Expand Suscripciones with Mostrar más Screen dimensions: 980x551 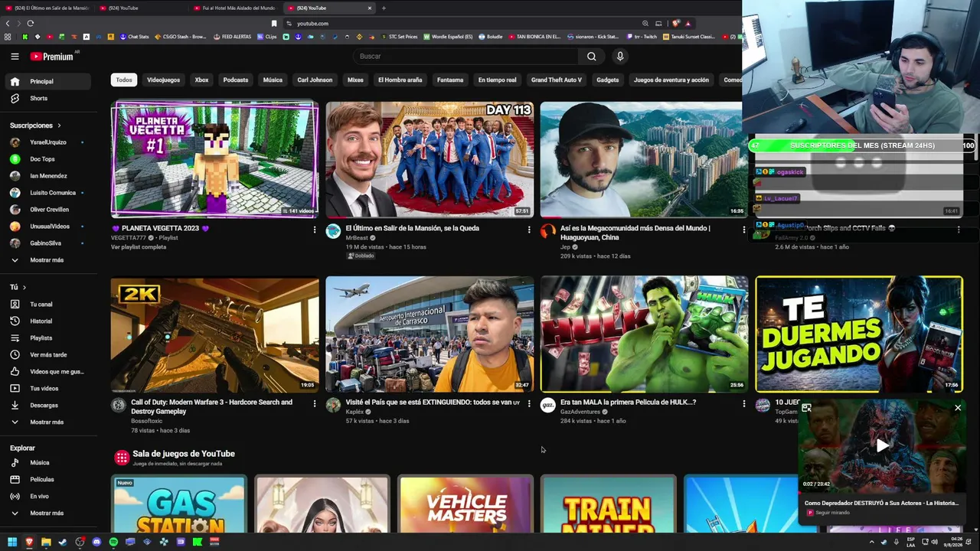pyautogui.click(x=46, y=260)
